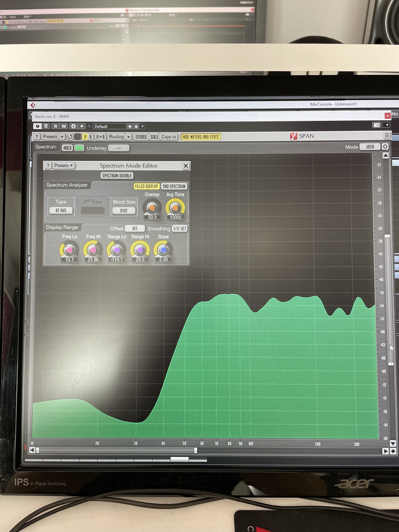The width and height of the screenshot is (399, 532).
Task: Enable the 2ND SPECTRUM toggle
Action: [x=174, y=186]
